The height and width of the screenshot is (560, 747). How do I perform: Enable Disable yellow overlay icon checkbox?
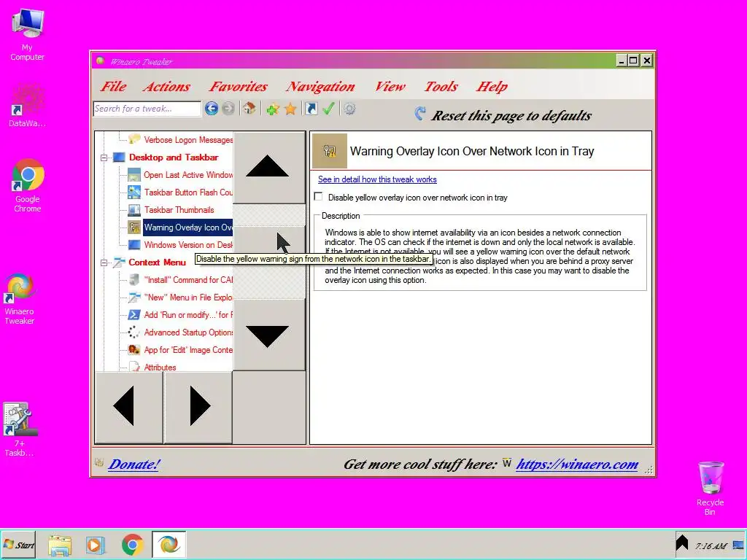point(318,197)
